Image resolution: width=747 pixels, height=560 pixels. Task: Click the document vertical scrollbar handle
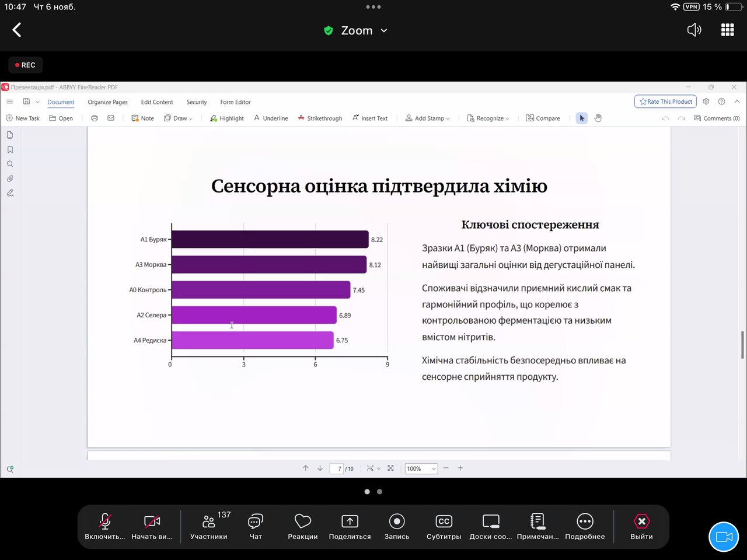pyautogui.click(x=743, y=344)
